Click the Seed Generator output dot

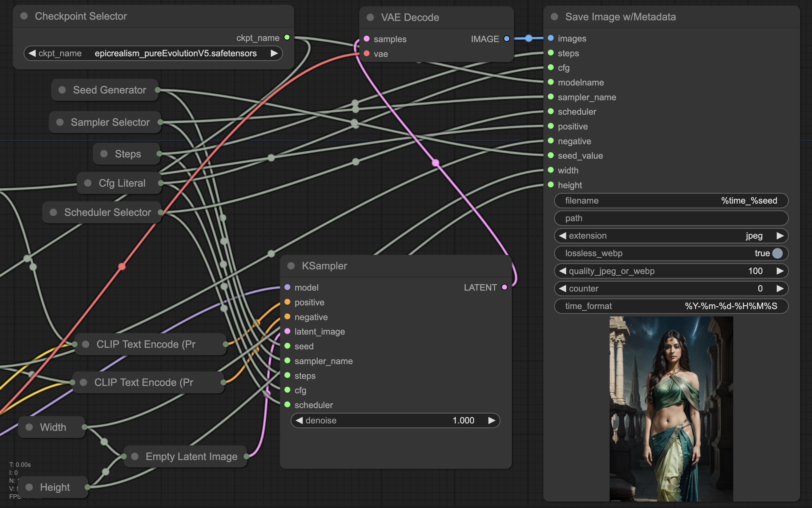tap(157, 90)
